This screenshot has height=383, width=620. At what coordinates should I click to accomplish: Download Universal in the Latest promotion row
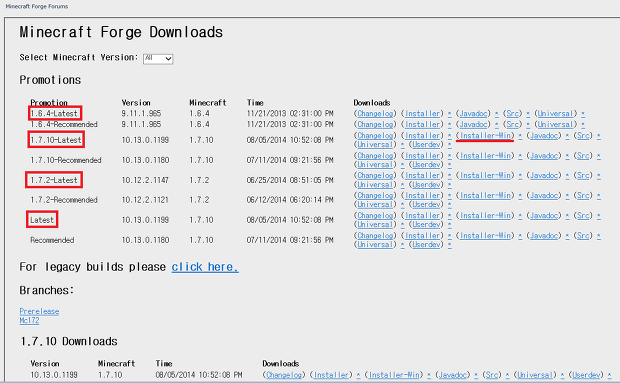pos(375,225)
